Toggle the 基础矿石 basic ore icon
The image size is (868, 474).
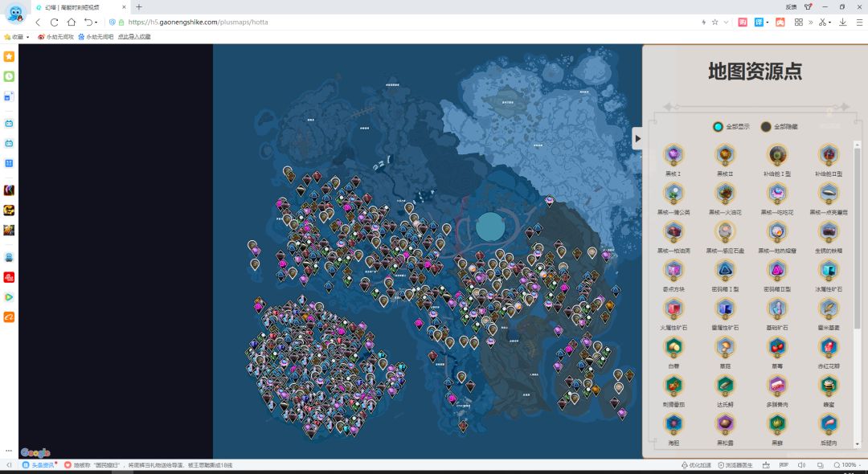click(777, 308)
